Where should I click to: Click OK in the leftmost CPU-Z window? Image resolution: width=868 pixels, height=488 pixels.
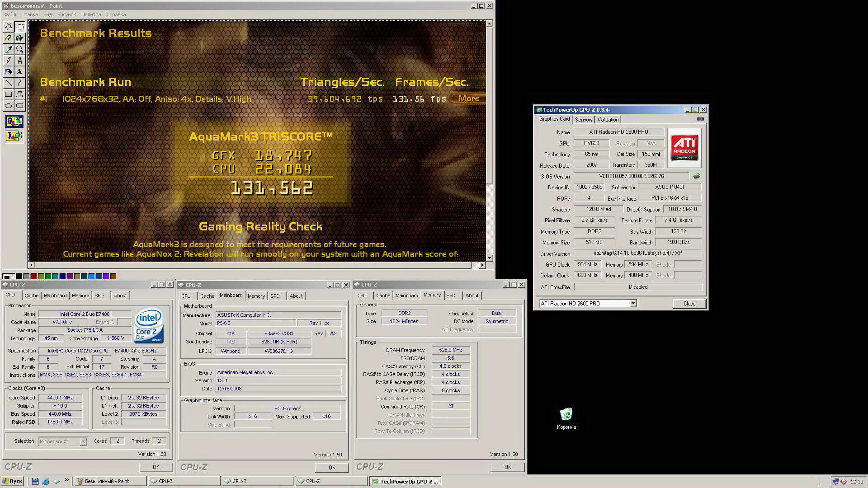156,467
